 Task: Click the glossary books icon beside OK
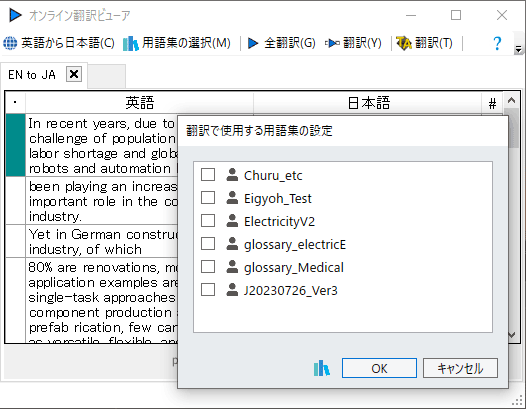(321, 368)
